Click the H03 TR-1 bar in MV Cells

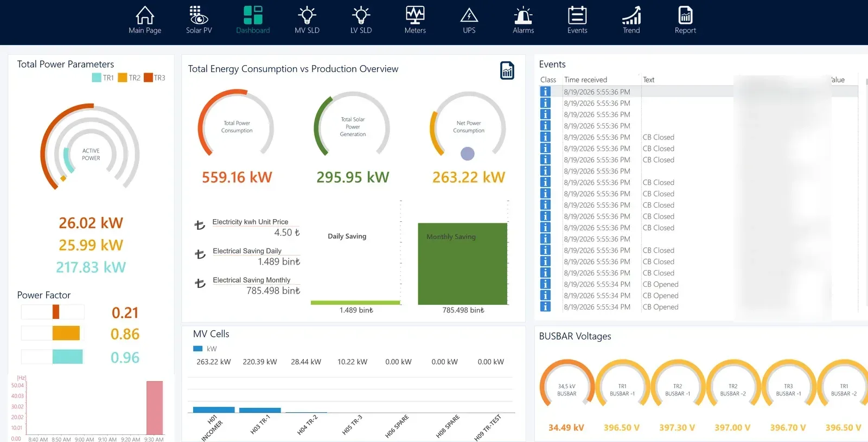(260, 410)
